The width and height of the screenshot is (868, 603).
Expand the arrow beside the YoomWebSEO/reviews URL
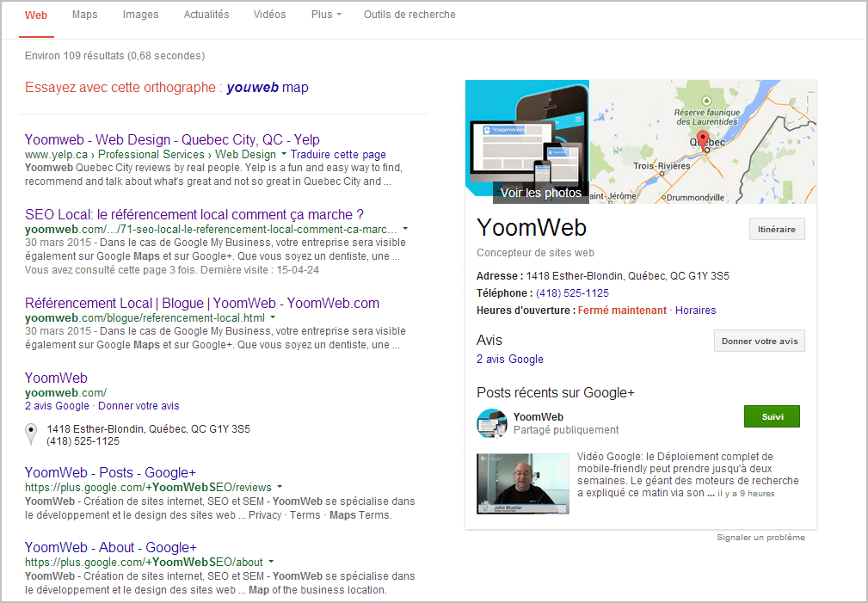click(280, 488)
